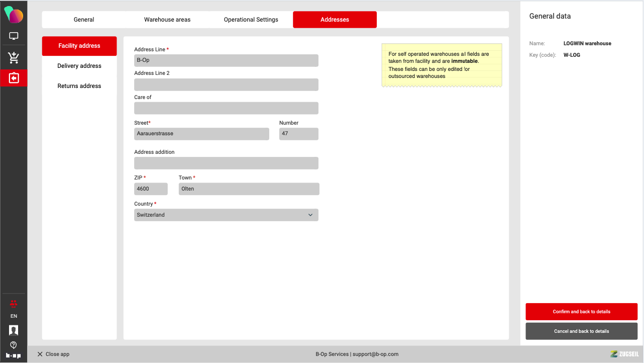The height and width of the screenshot is (363, 644).
Task: Open the monitor dashboard icon
Action: 14,36
